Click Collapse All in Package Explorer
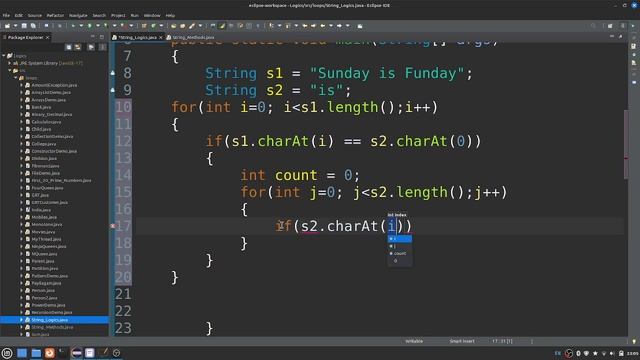Screen dimensions: 640x360 [x=69, y=47]
